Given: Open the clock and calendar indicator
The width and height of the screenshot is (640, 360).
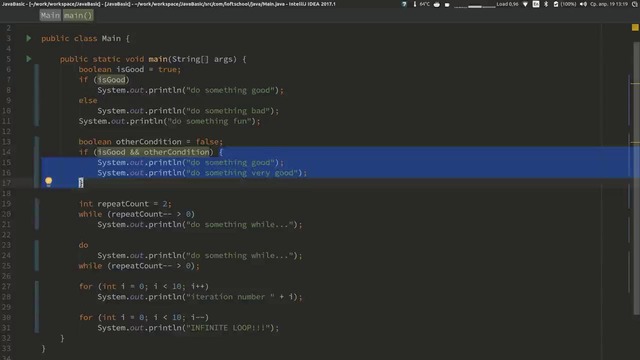Looking at the screenshot, I should point(609,4).
